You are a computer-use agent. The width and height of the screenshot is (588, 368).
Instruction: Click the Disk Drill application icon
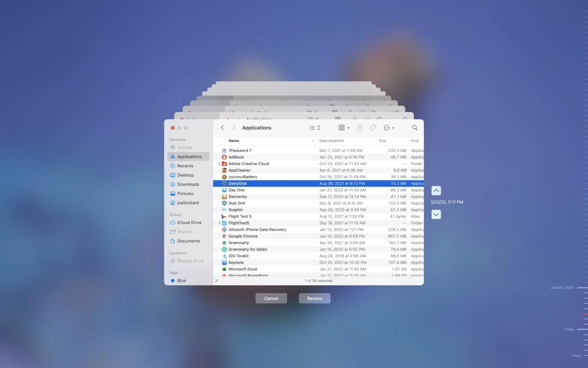click(224, 203)
